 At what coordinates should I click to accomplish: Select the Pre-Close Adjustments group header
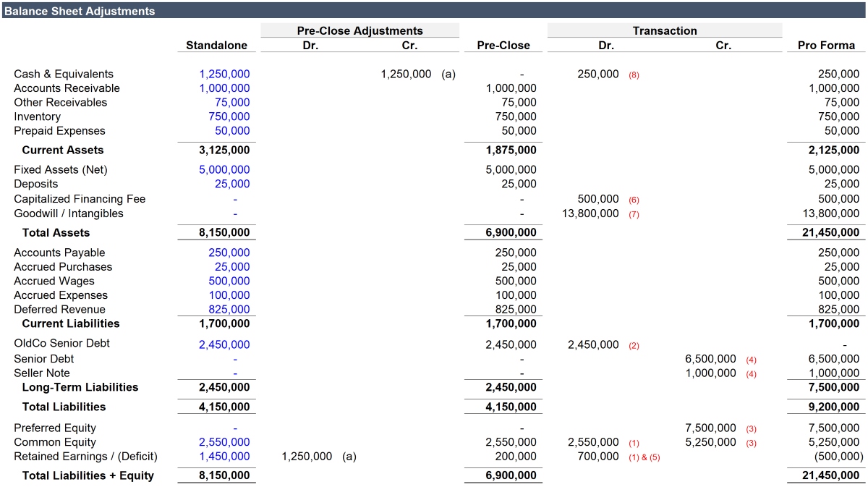pos(359,30)
